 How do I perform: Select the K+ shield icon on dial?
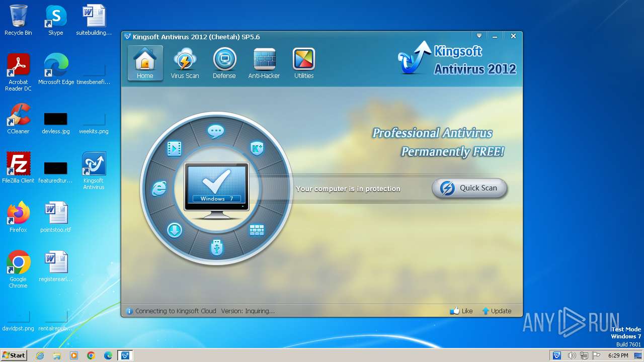pyautogui.click(x=257, y=148)
